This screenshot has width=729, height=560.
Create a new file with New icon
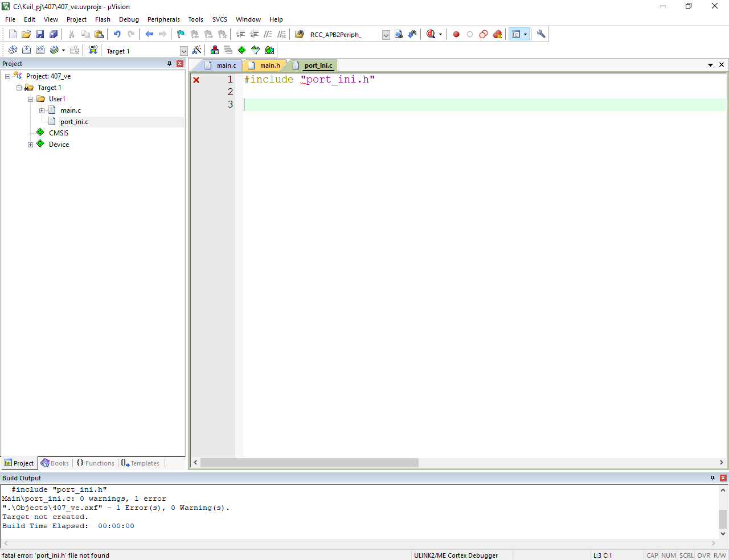[x=13, y=34]
